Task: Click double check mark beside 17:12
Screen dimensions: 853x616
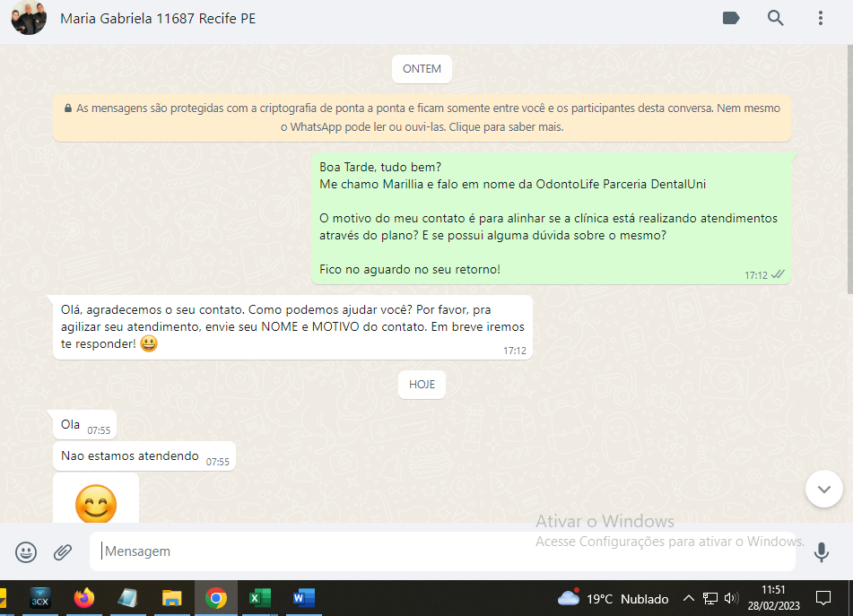Action: 778,274
